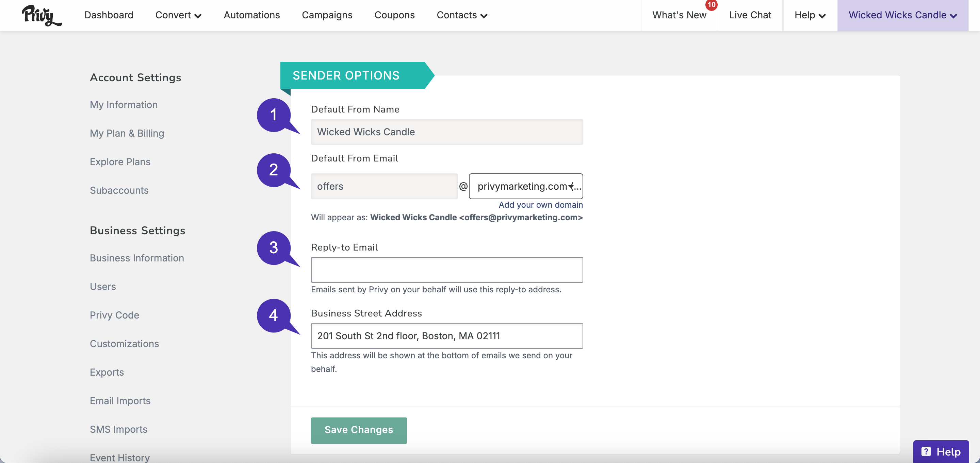
Task: Open Exports page
Action: pos(107,372)
